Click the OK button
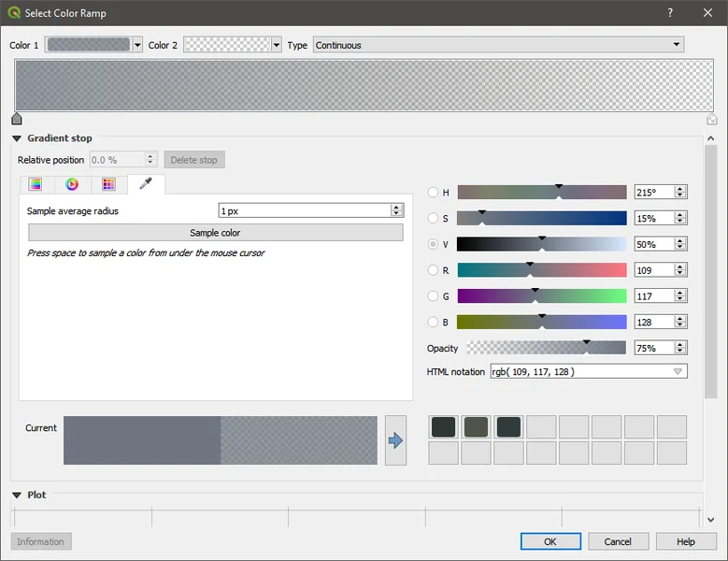The width and height of the screenshot is (728, 561). [550, 541]
